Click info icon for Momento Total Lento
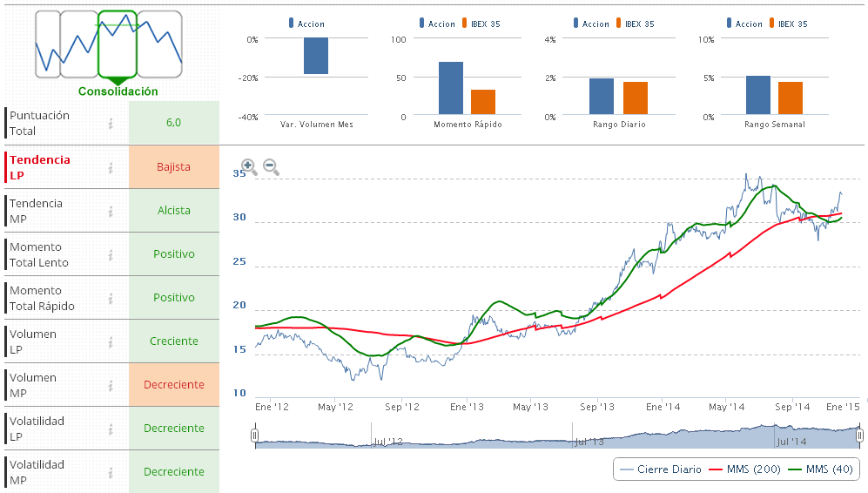Screen dimensions: 868x493 pyautogui.click(x=111, y=254)
